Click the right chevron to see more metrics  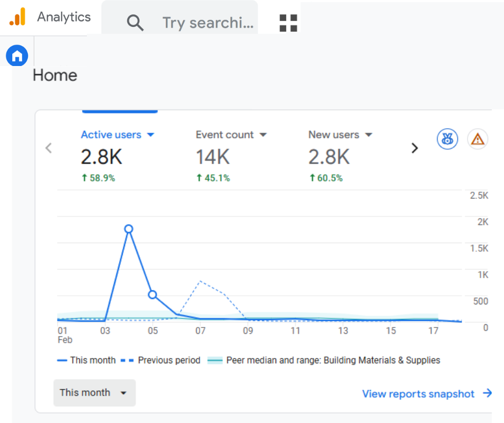point(414,148)
